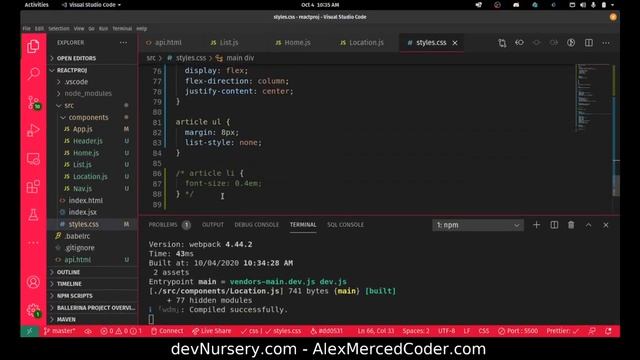Click the remote window status bar icon
This screenshot has height=360, width=640.
coord(29,331)
